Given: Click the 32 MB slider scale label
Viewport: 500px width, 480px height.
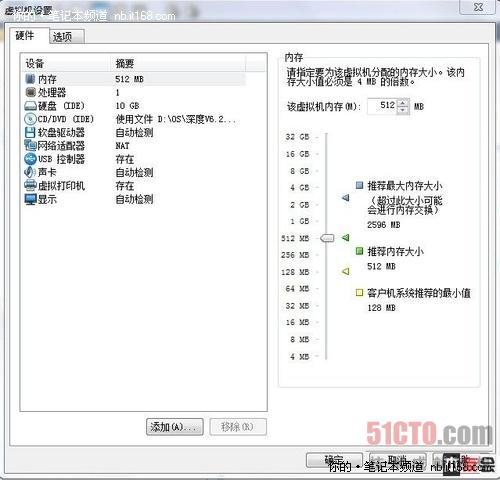Looking at the screenshot, I should (x=297, y=306).
